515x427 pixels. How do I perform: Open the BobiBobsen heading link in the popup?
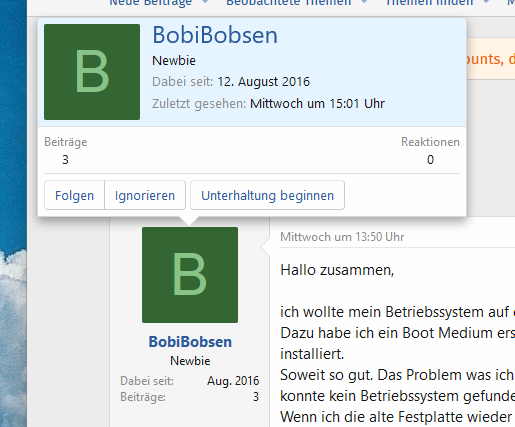pos(215,35)
